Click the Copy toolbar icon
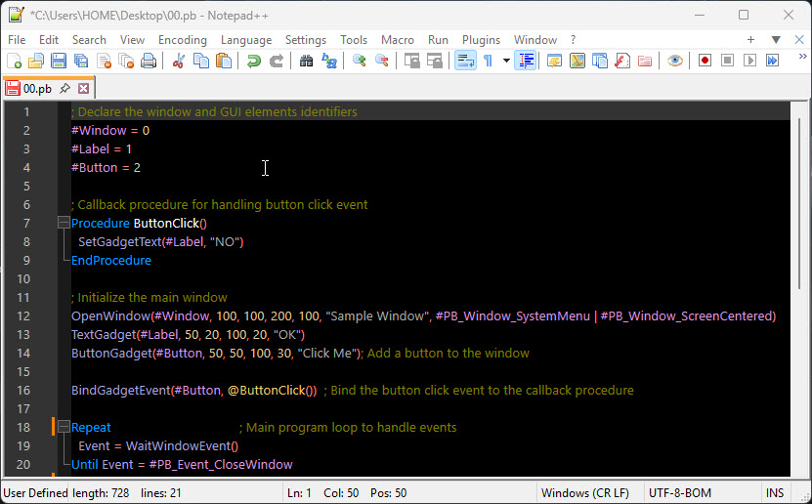 click(201, 62)
